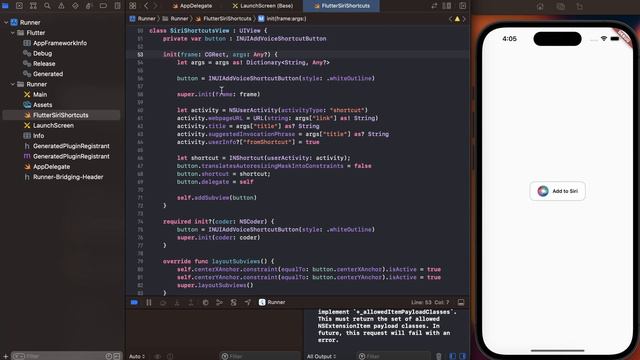Open the Report navigator icon
The image size is (640, 360).
(117, 6)
